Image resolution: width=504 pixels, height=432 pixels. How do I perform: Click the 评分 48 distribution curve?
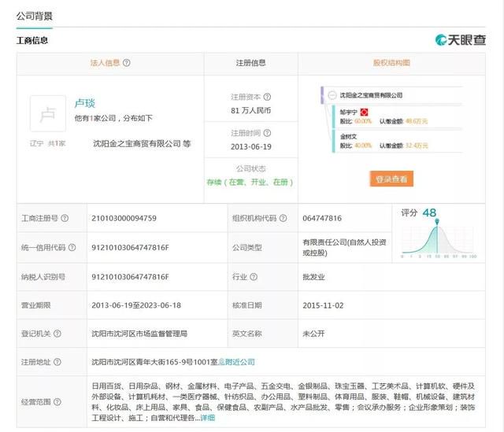439,240
